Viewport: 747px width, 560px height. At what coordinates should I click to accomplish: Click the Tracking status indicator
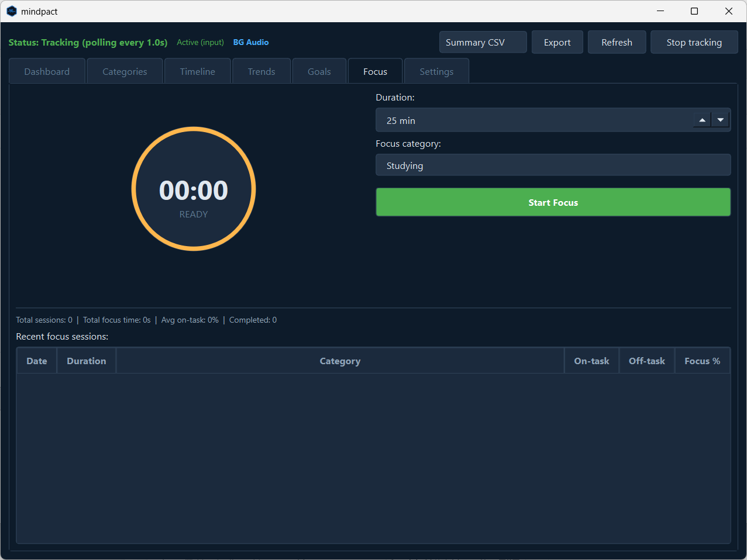87,42
